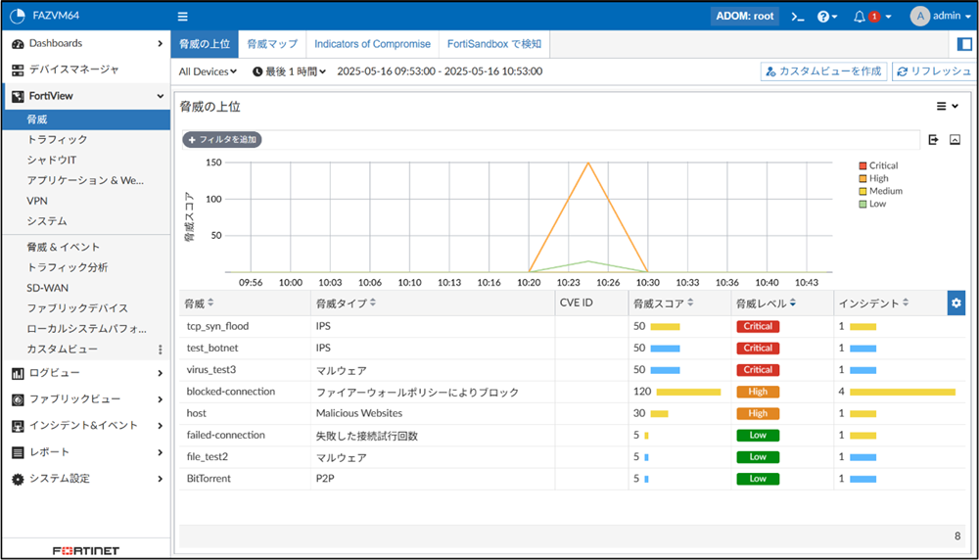Select SD-WAN in sidebar
The height and width of the screenshot is (560, 979).
[47, 289]
